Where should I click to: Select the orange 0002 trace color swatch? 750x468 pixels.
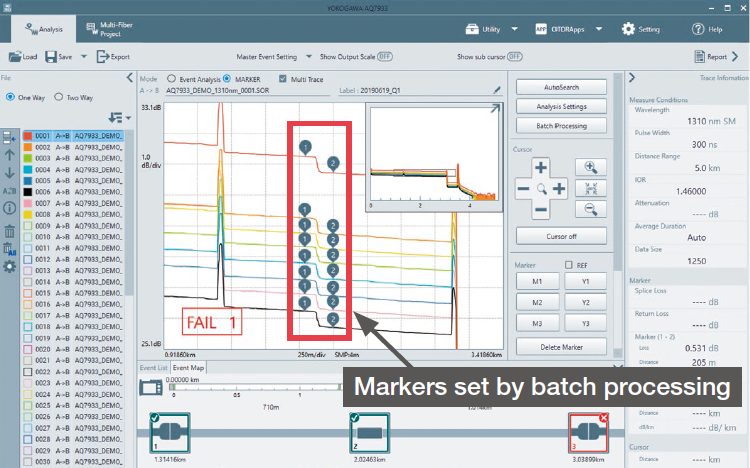pos(27,146)
